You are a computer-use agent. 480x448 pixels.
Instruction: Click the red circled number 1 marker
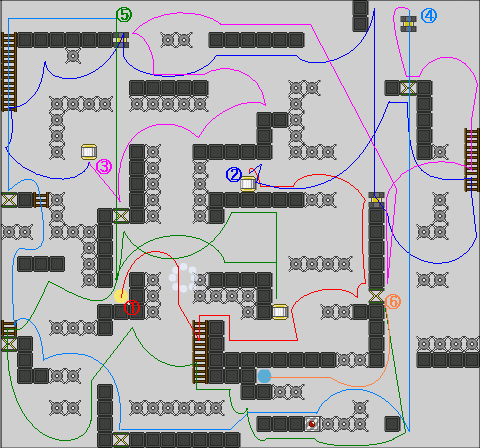click(x=132, y=308)
